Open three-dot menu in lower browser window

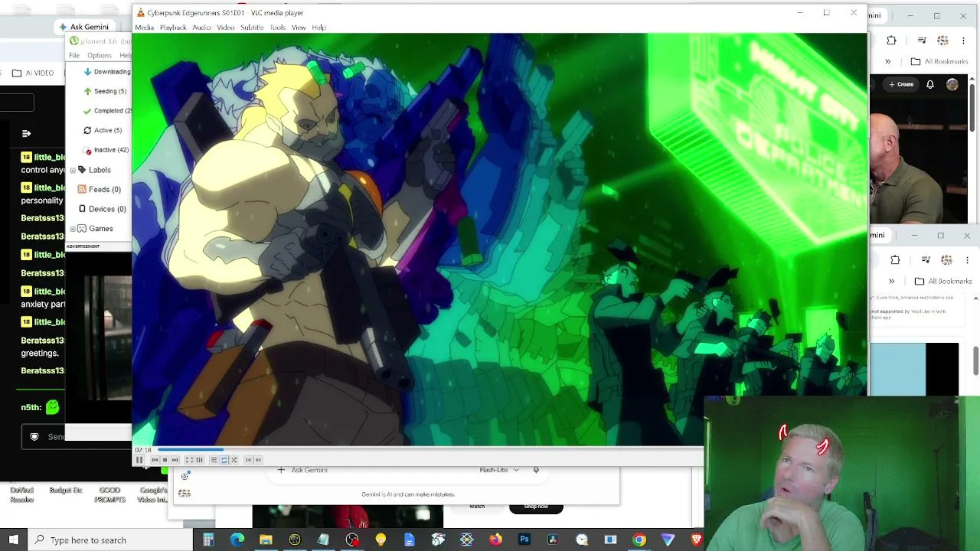(967, 260)
